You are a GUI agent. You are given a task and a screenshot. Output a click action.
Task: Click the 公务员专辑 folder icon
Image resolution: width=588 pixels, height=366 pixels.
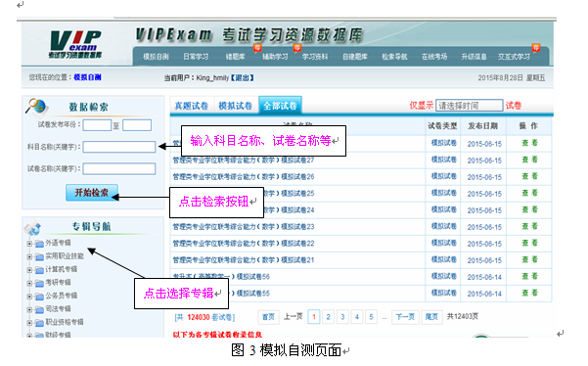click(x=39, y=297)
